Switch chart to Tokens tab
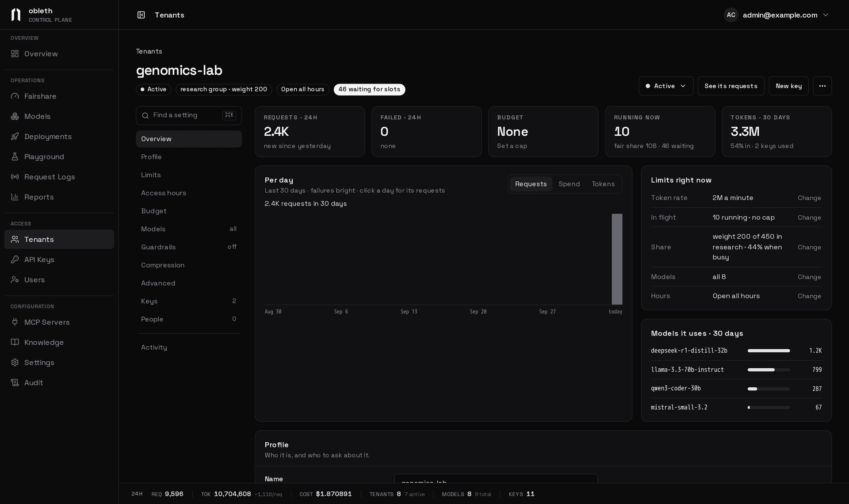The image size is (849, 504). (x=603, y=184)
